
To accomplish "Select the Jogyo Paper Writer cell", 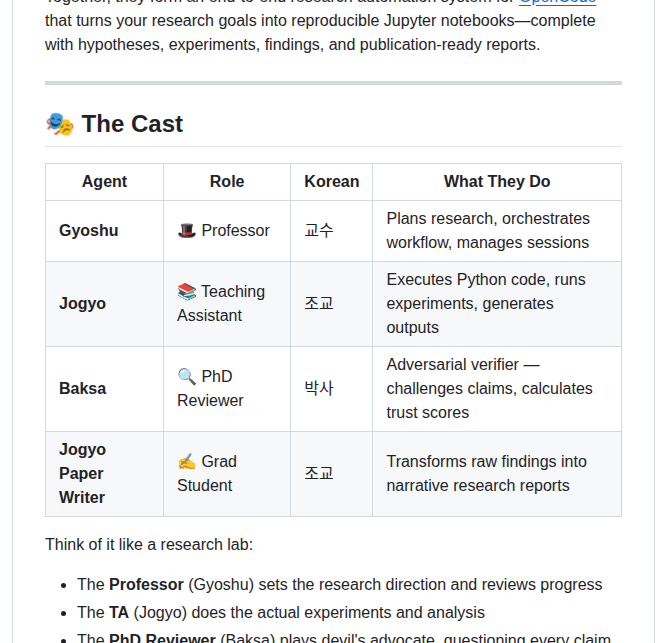I will (105, 474).
